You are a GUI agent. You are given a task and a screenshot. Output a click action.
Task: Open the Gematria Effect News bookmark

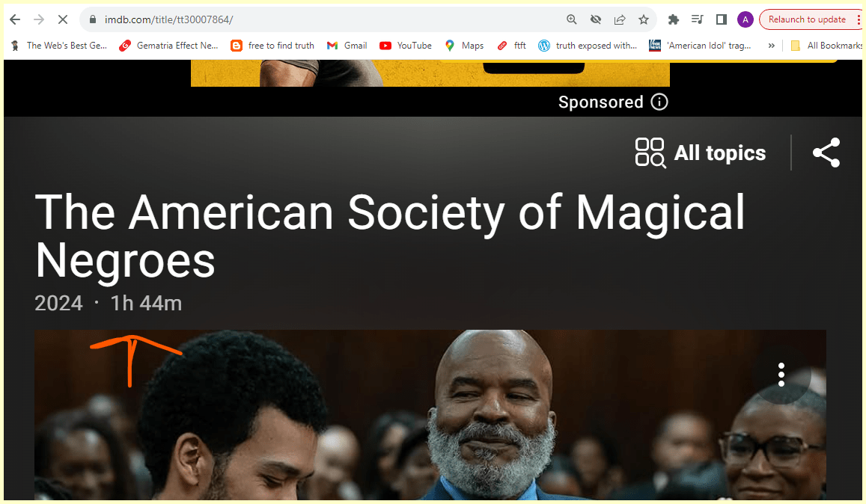click(168, 46)
